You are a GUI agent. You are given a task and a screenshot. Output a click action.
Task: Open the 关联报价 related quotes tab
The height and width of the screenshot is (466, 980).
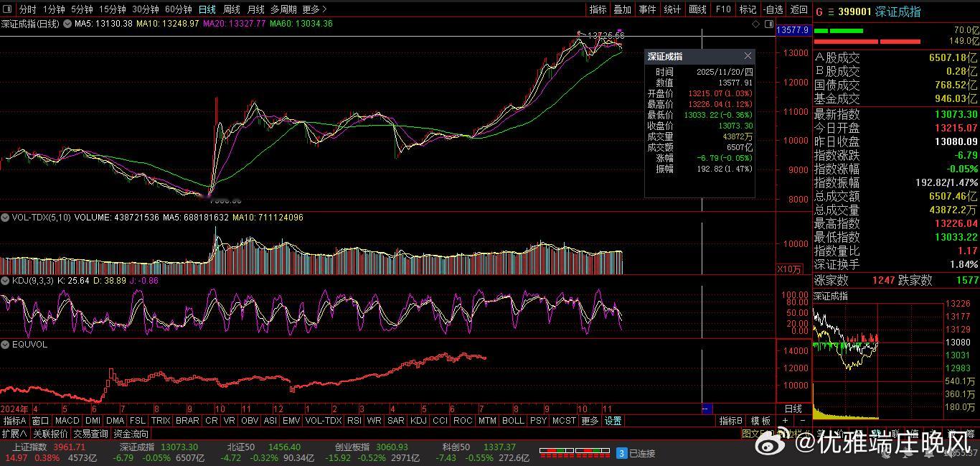pos(50,434)
